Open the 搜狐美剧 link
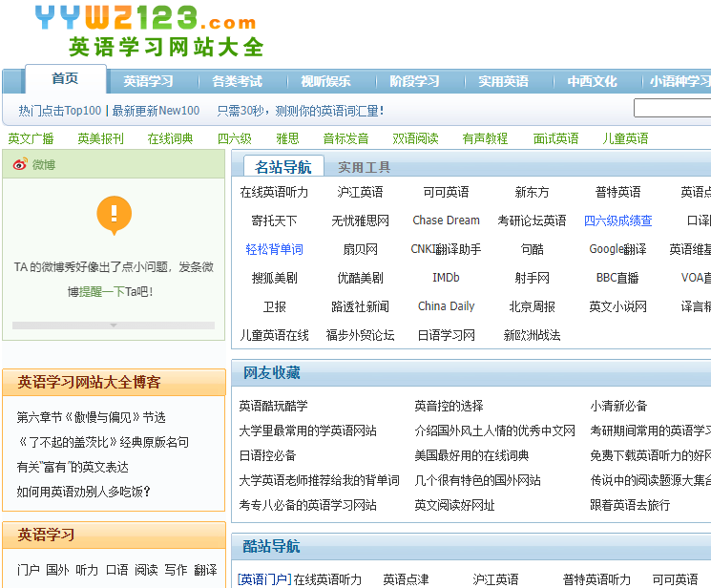 click(274, 278)
